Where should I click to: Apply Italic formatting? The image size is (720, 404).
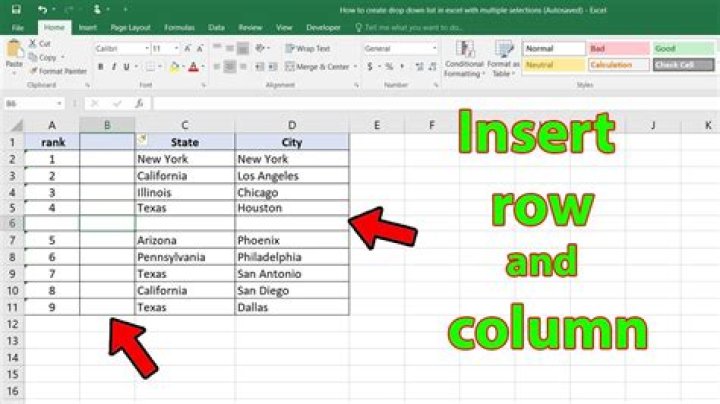click(x=113, y=67)
